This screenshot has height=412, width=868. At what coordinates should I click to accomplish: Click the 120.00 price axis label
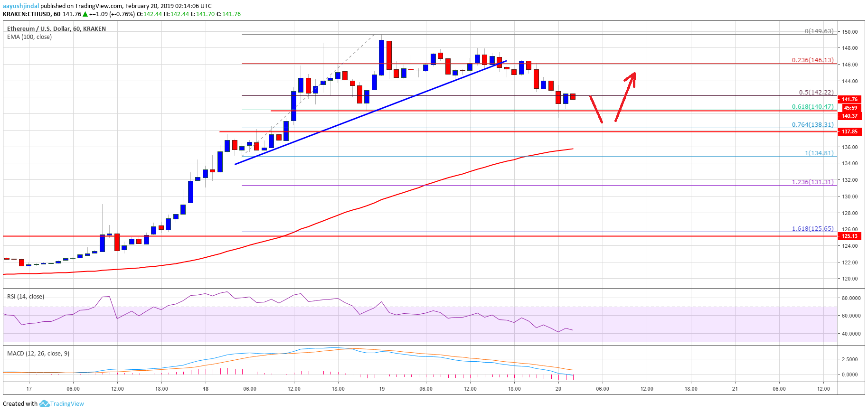click(x=850, y=279)
